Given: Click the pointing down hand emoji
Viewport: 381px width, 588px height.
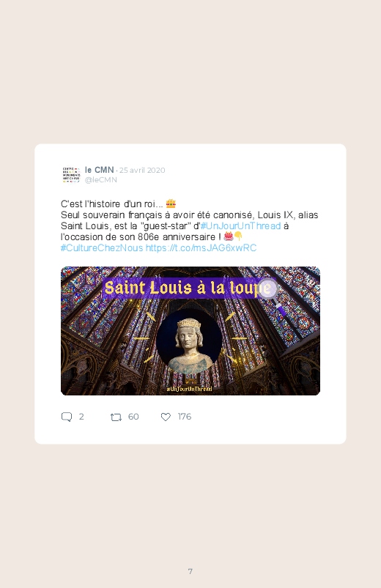Looking at the screenshot, I should tap(238, 237).
